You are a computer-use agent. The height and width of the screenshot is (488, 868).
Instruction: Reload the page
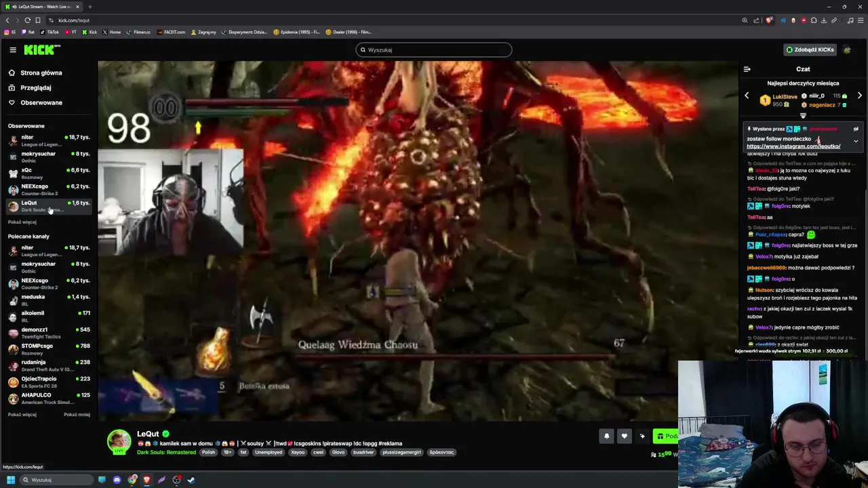[28, 20]
